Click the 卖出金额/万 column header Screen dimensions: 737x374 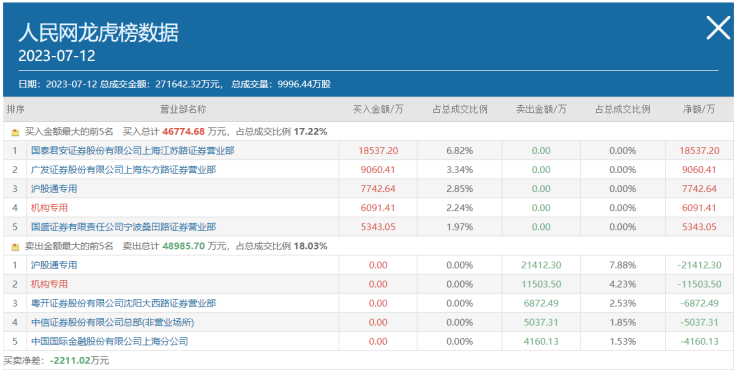(x=541, y=109)
